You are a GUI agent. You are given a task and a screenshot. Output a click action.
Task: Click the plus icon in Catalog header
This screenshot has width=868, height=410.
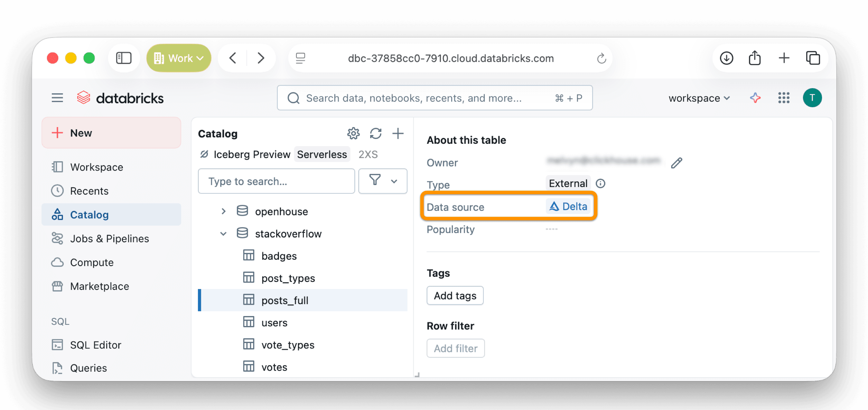(397, 134)
